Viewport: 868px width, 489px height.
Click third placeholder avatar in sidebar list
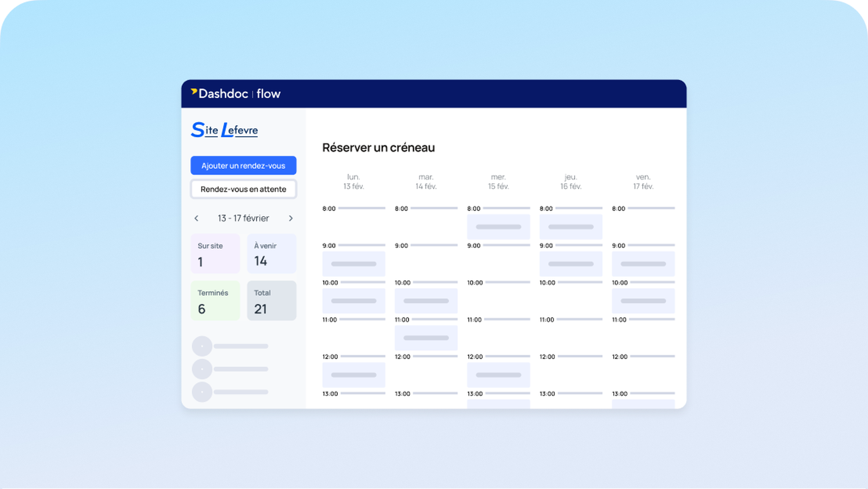(x=202, y=392)
